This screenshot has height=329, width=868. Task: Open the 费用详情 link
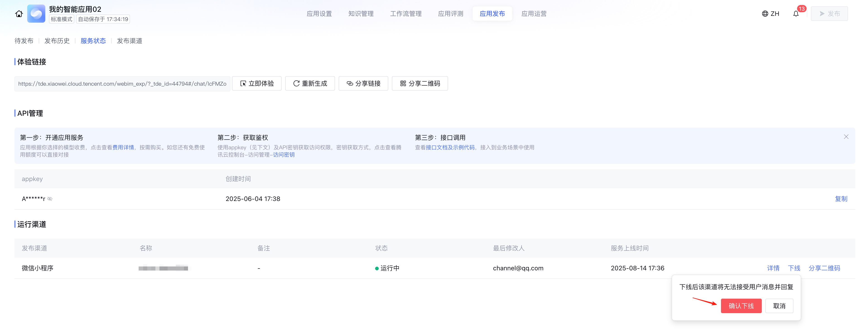(x=123, y=147)
